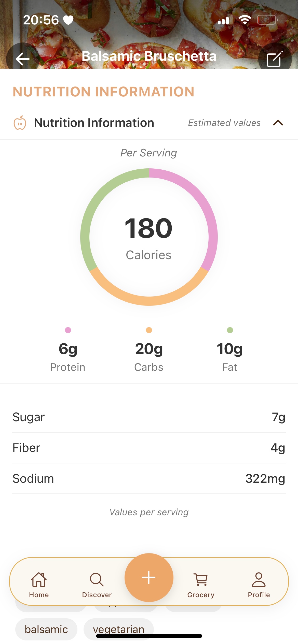The image size is (298, 644).
Task: Tap the Grocery cart icon
Action: (x=201, y=579)
